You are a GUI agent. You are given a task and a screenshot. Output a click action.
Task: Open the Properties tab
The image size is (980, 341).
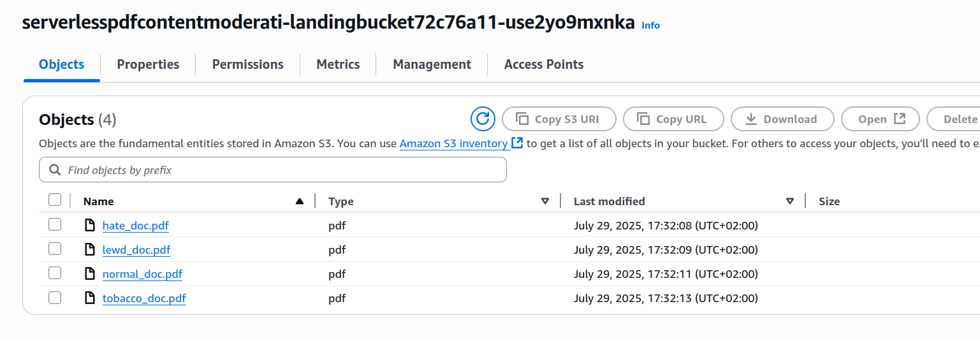(x=148, y=64)
